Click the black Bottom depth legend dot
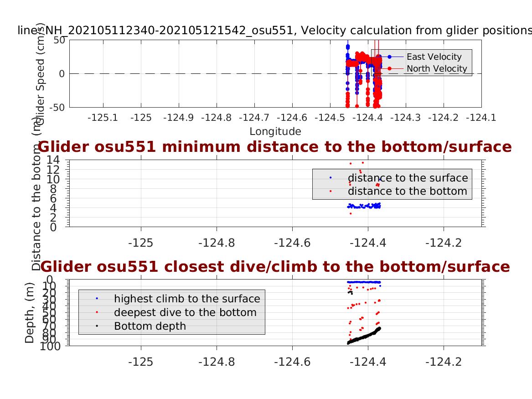This screenshot has width=532, height=399. (x=97, y=326)
